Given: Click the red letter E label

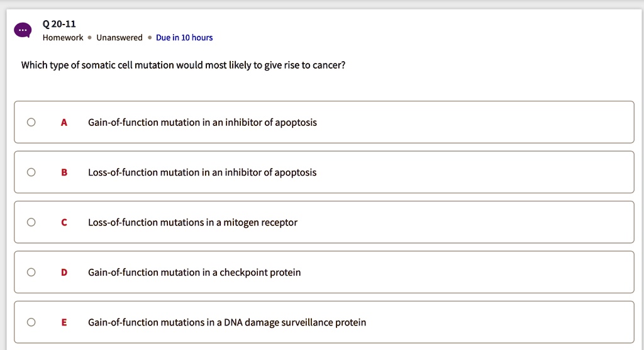Looking at the screenshot, I should point(64,322).
